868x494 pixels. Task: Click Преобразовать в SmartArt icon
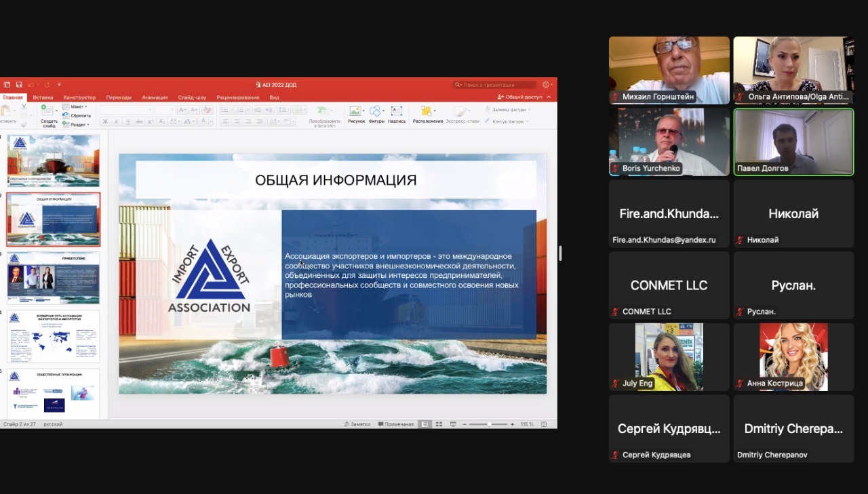tap(323, 110)
